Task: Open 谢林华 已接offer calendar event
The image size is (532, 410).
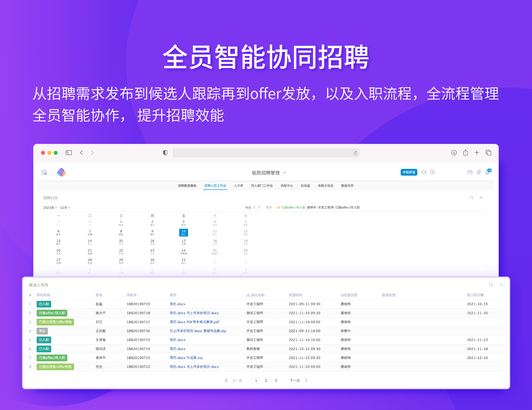Action: tap(318, 207)
